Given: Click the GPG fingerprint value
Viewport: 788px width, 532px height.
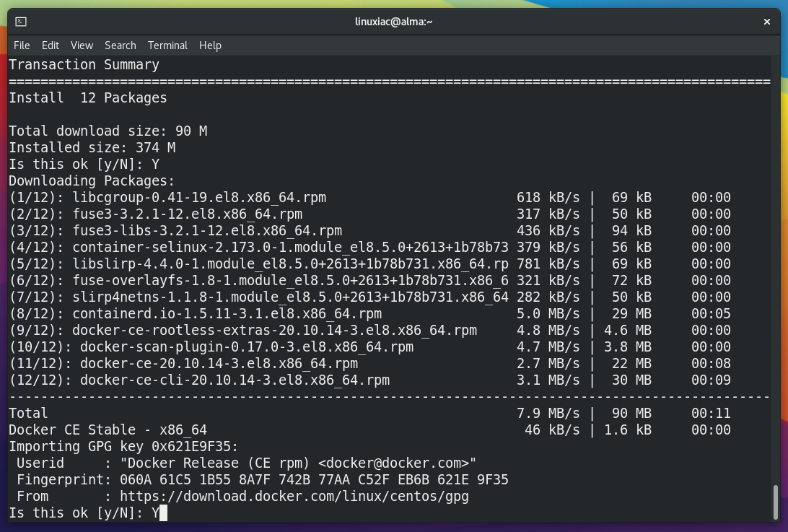Looking at the screenshot, I should point(314,480).
